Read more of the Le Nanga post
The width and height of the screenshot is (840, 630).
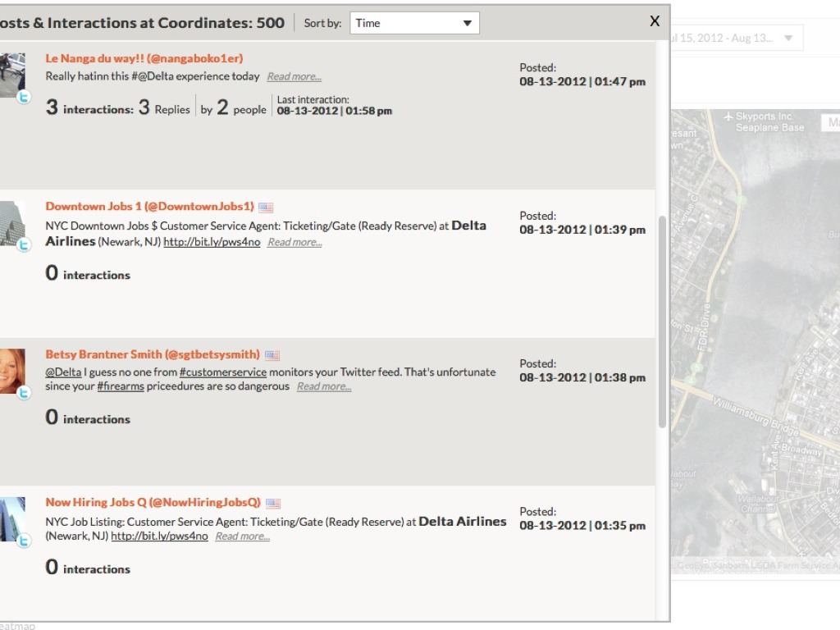point(294,76)
